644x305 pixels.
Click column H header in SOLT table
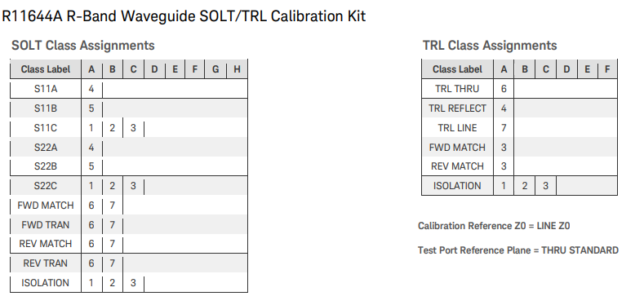[237, 69]
